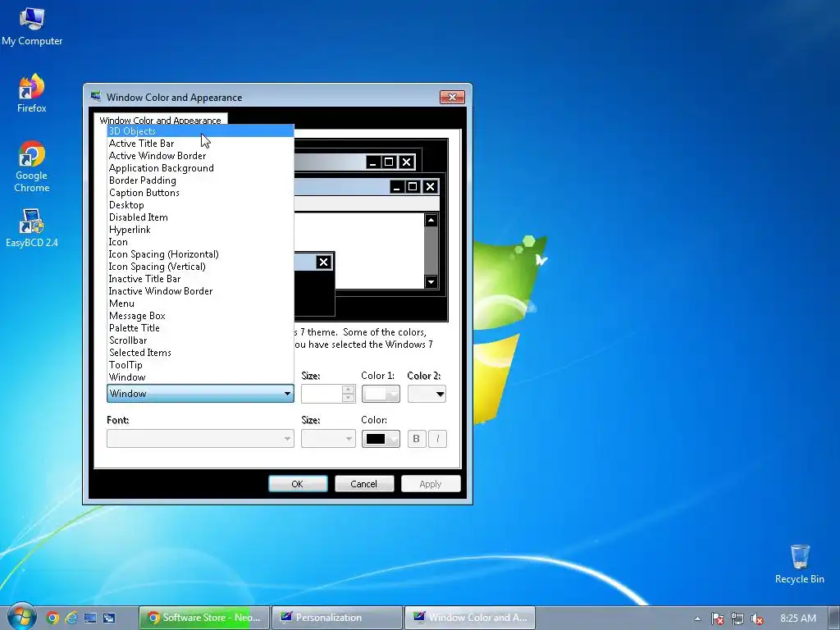Open the Google Chrome desktop shortcut

(x=32, y=166)
